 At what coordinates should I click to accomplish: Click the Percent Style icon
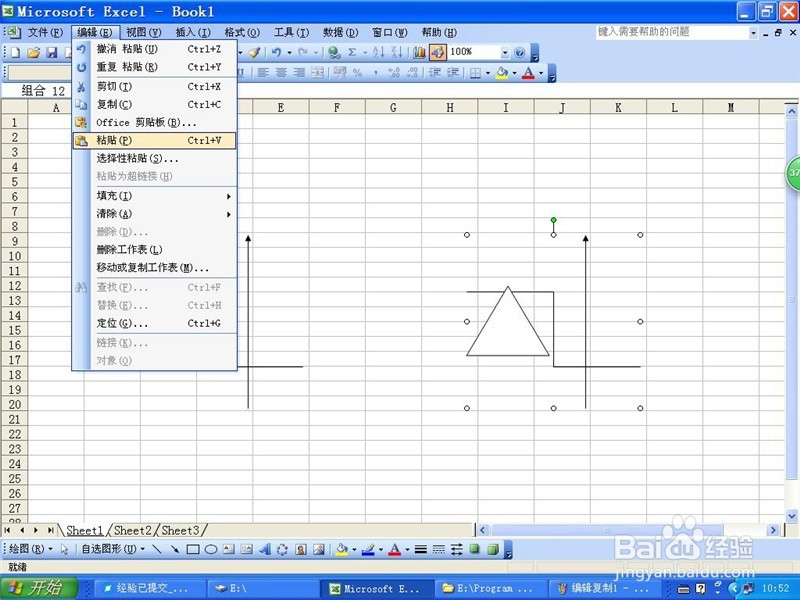[x=358, y=73]
